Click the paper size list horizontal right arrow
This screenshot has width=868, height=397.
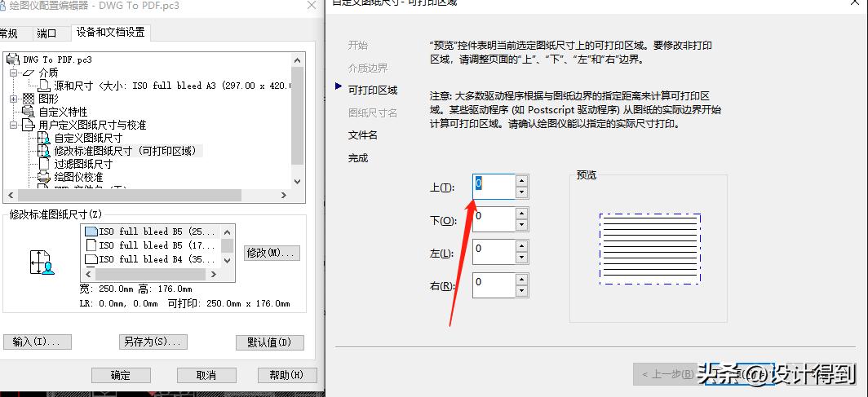(213, 274)
